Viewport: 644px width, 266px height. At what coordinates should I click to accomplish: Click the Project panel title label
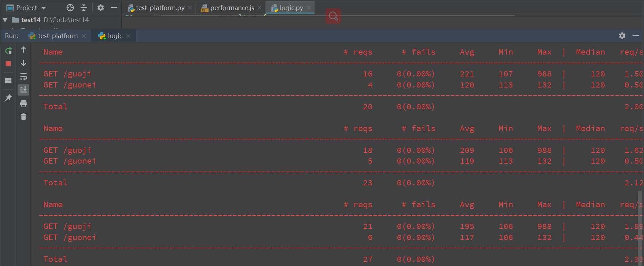(27, 8)
